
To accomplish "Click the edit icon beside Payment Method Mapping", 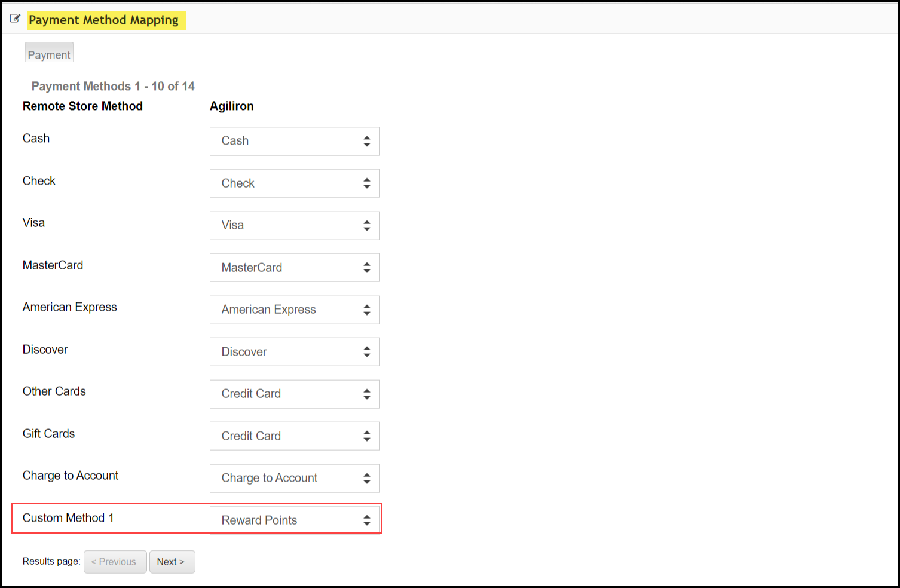I will point(16,19).
